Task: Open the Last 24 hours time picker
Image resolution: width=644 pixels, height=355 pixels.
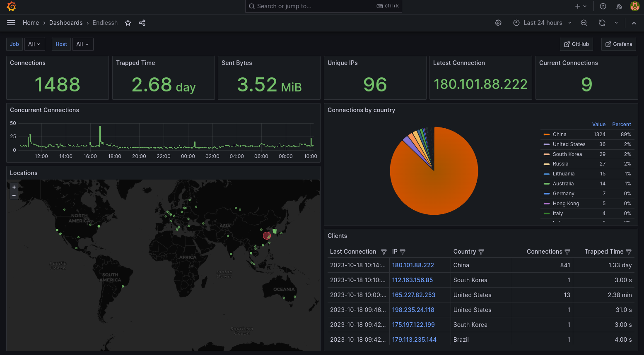Action: (x=542, y=23)
